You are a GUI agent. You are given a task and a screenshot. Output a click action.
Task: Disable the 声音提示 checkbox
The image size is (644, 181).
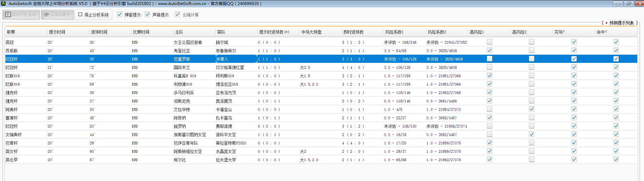147,14
